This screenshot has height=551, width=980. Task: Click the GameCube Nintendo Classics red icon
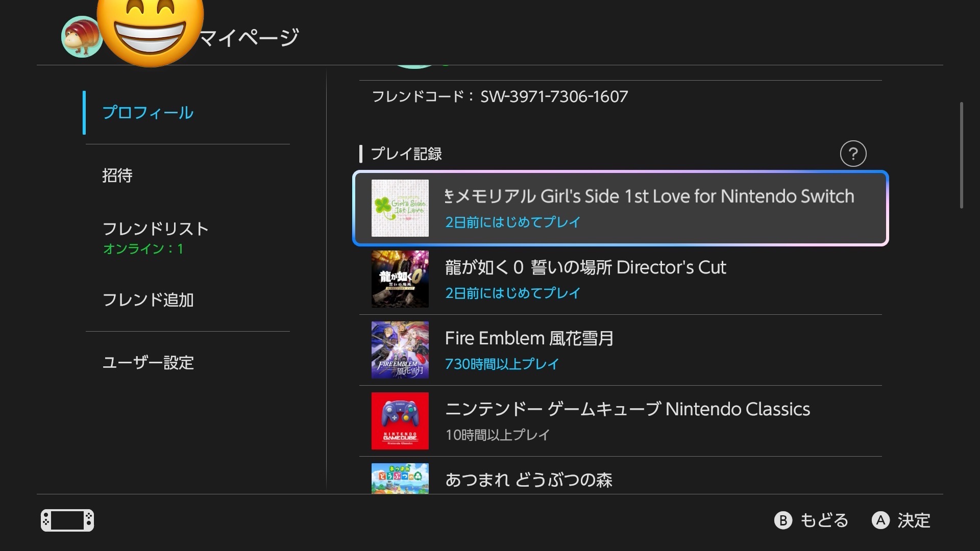(400, 421)
